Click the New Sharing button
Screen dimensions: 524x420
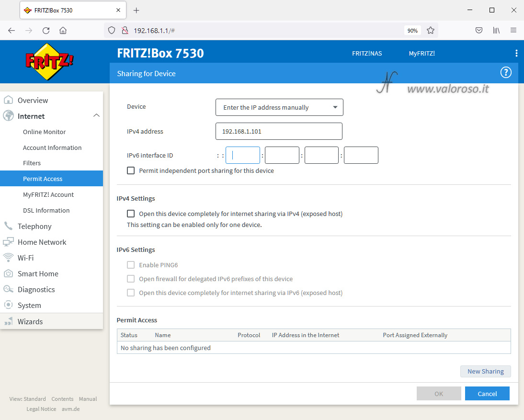click(485, 371)
